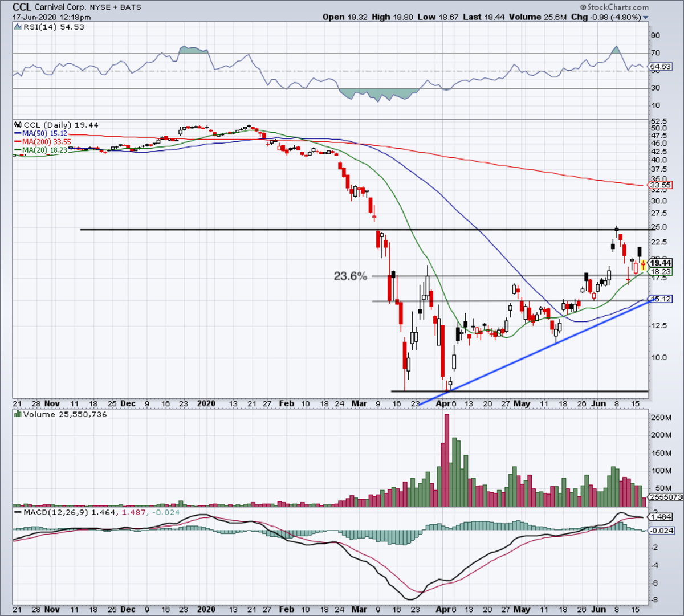Click the Last 19.44 header value

coord(483,17)
